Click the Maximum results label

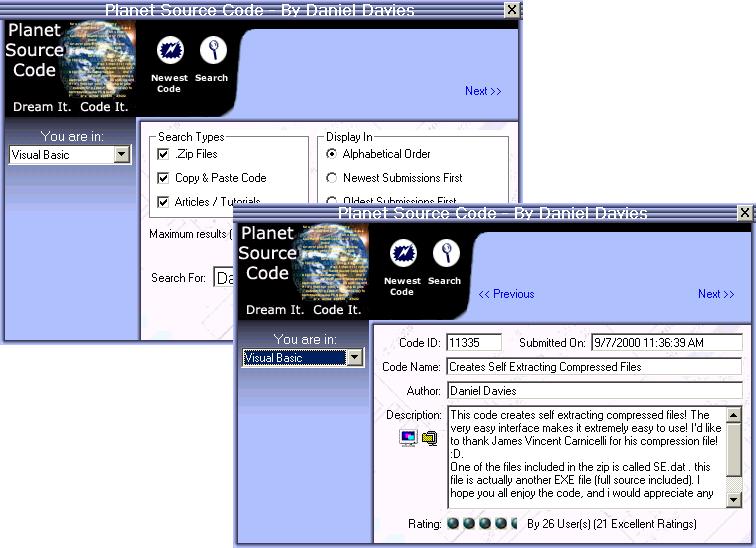coord(190,234)
